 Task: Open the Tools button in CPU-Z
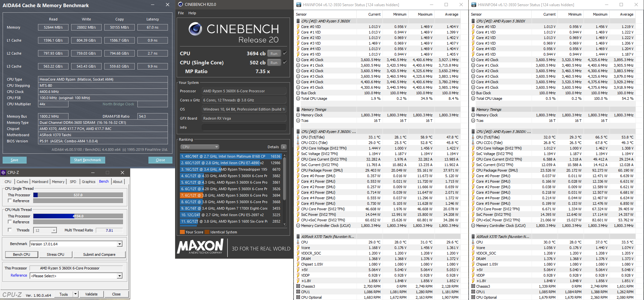[x=64, y=294]
